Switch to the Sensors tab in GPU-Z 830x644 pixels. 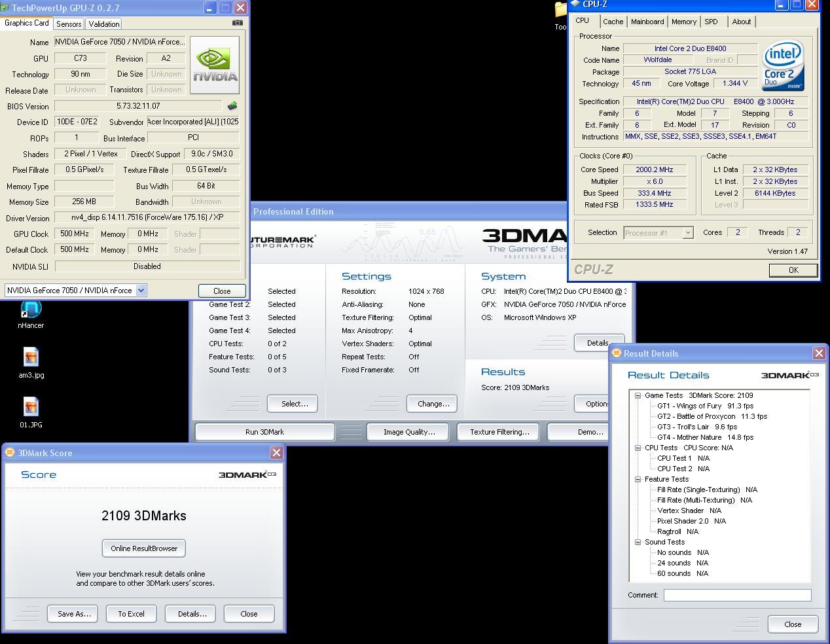pyautogui.click(x=69, y=24)
